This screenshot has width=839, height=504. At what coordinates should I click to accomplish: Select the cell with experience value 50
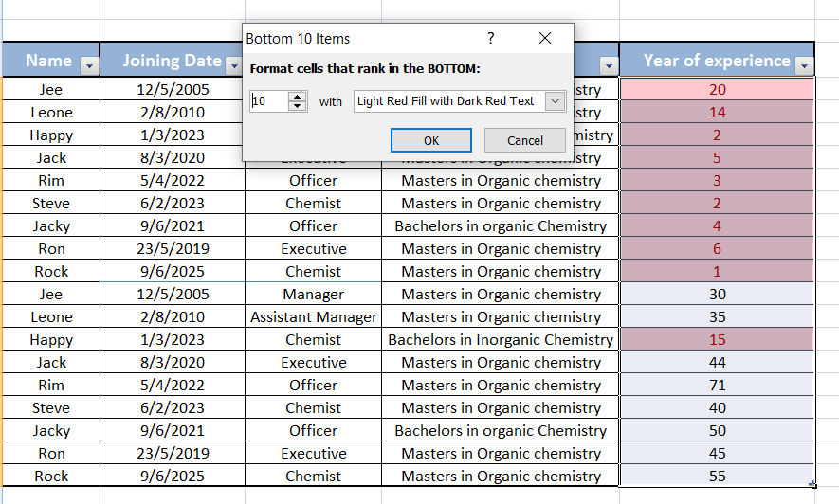[717, 430]
